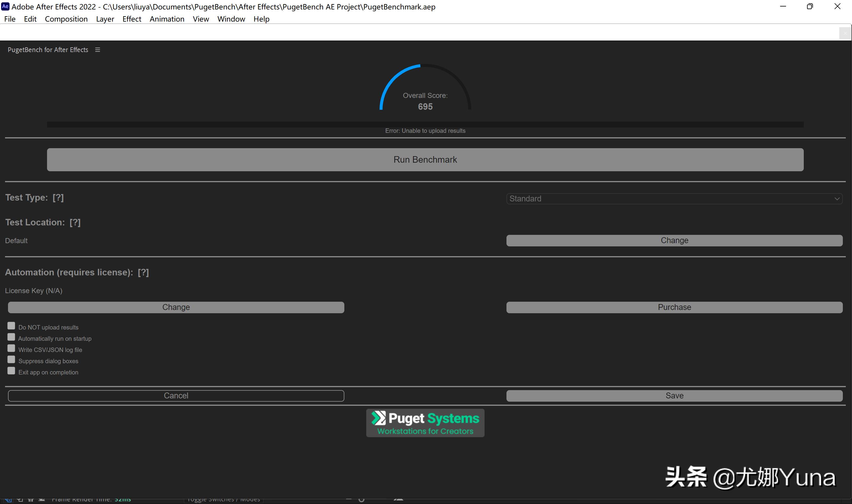The height and width of the screenshot is (504, 852).
Task: Open the Effect menu
Action: [132, 19]
